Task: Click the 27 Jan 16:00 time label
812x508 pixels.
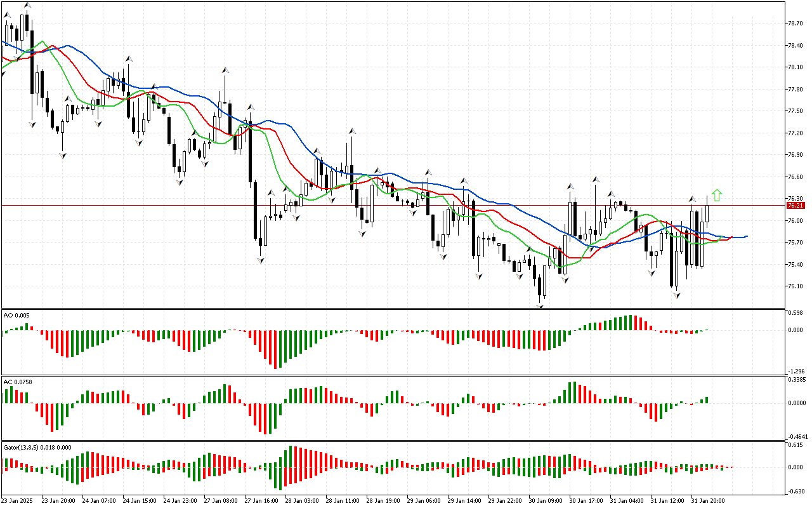Action: click(x=261, y=501)
